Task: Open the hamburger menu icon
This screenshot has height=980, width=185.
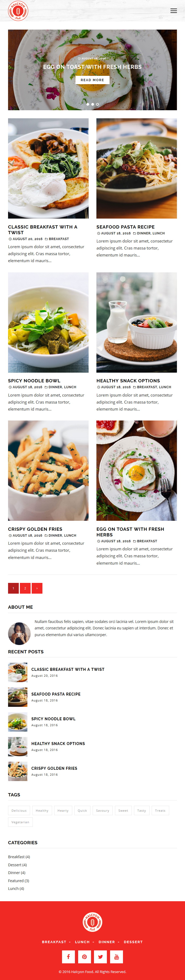Action: point(174,11)
